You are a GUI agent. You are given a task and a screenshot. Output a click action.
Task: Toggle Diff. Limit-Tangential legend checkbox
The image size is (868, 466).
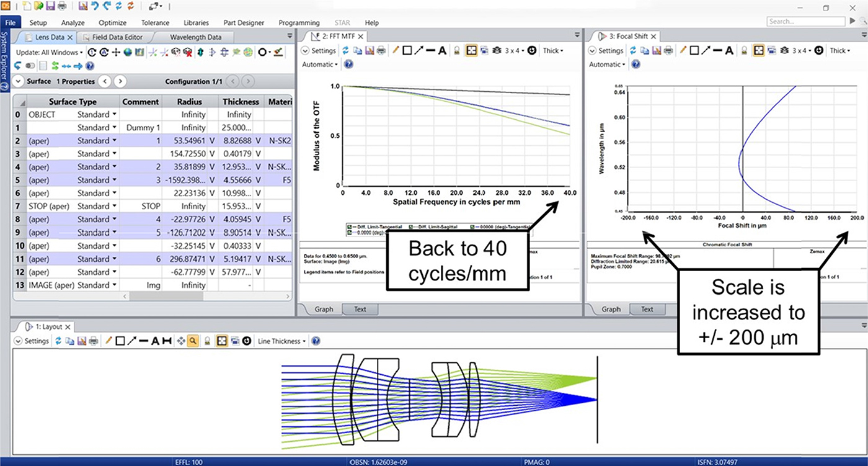pyautogui.click(x=352, y=227)
